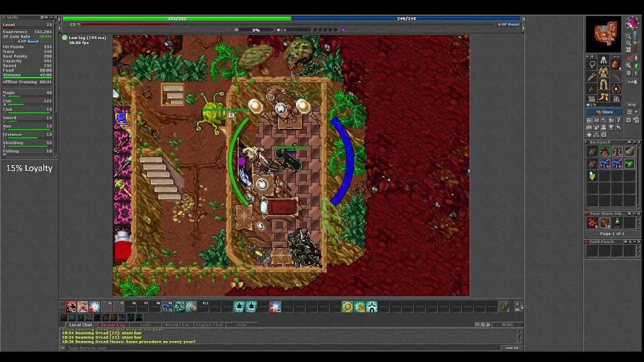Click the potion item in Store Inbox
Screen dimensions: 644x362
click(x=617, y=222)
